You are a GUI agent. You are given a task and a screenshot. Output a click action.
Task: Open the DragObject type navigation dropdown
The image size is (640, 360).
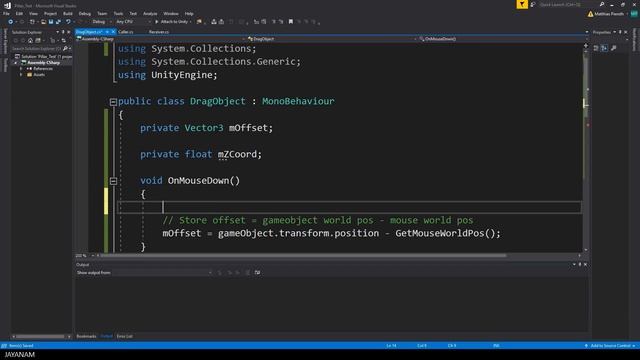(x=332, y=39)
